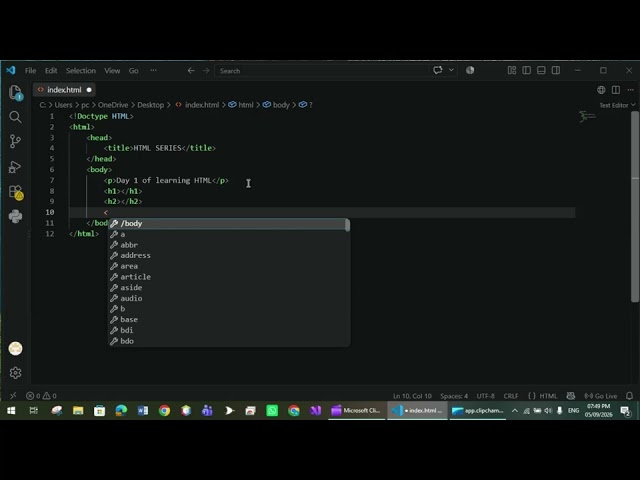Toggle the Secondary Side Bar

556,70
